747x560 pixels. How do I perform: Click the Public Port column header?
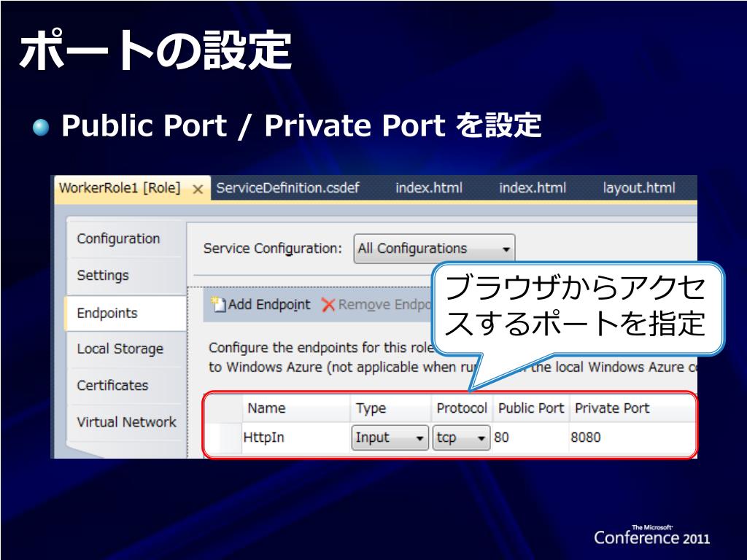tap(531, 408)
